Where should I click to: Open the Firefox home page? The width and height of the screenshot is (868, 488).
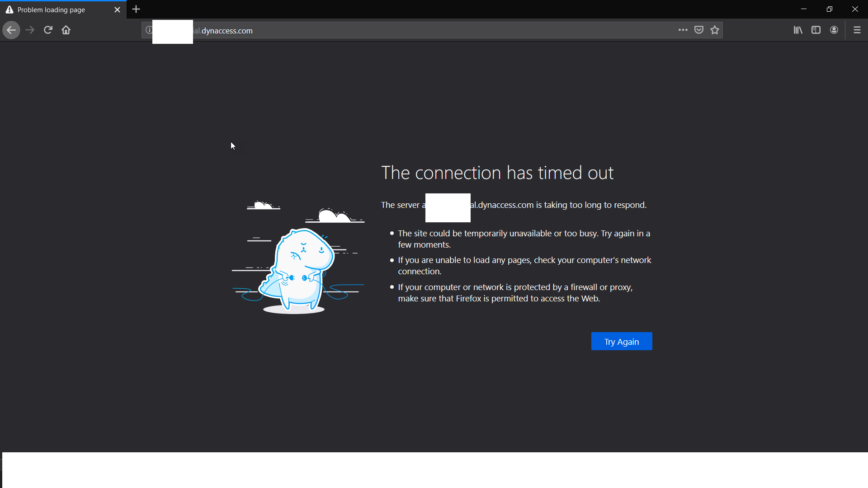pos(66,30)
